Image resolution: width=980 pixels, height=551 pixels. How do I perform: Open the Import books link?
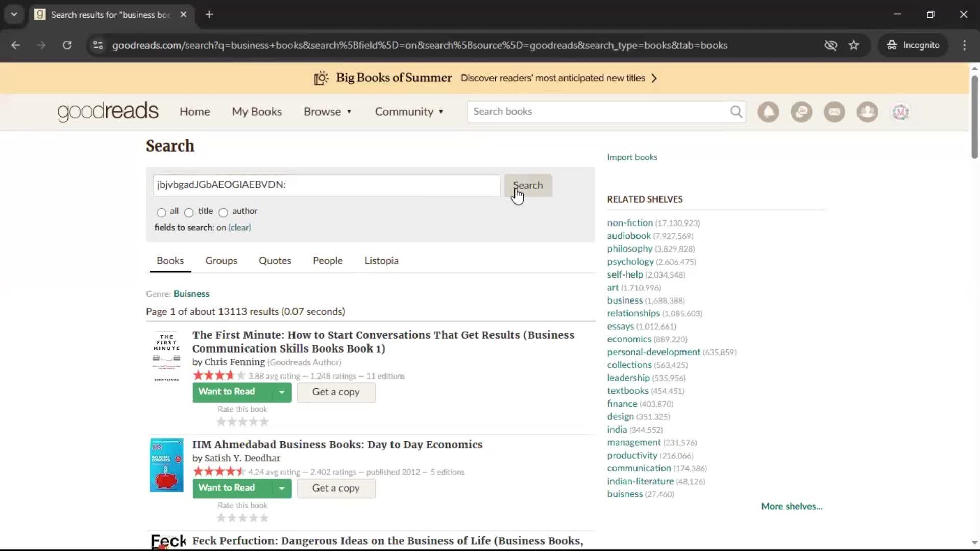[632, 157]
